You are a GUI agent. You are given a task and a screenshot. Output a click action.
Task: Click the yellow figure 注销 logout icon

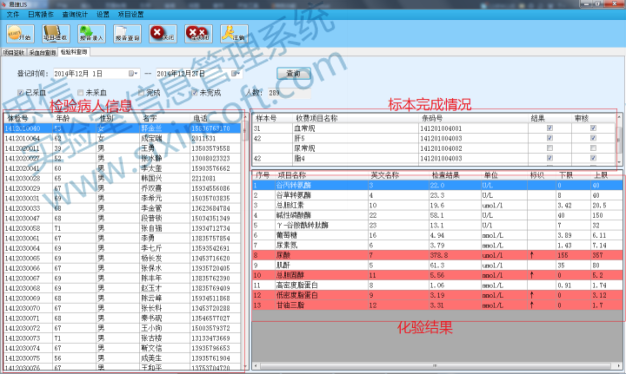click(x=234, y=34)
